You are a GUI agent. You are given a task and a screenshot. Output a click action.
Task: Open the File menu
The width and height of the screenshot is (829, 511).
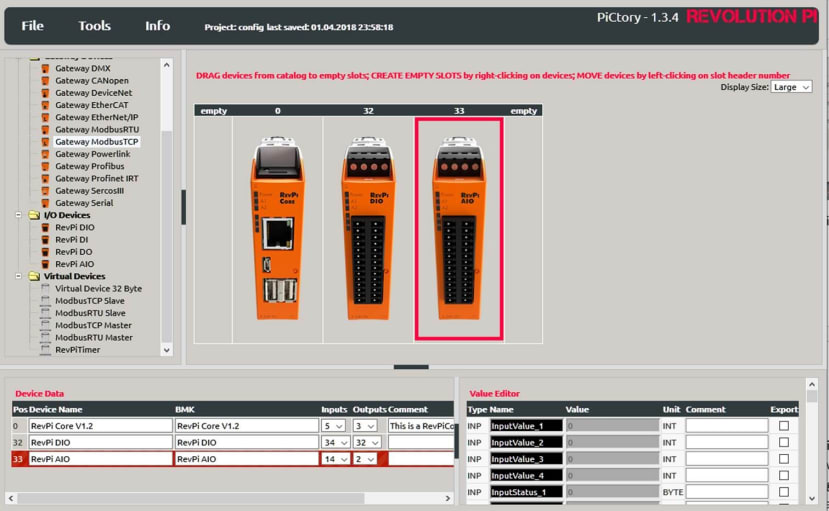coord(32,25)
